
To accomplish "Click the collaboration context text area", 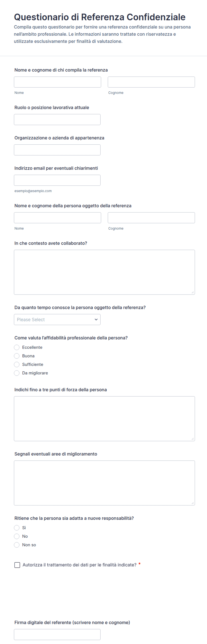I will pyautogui.click(x=104, y=272).
